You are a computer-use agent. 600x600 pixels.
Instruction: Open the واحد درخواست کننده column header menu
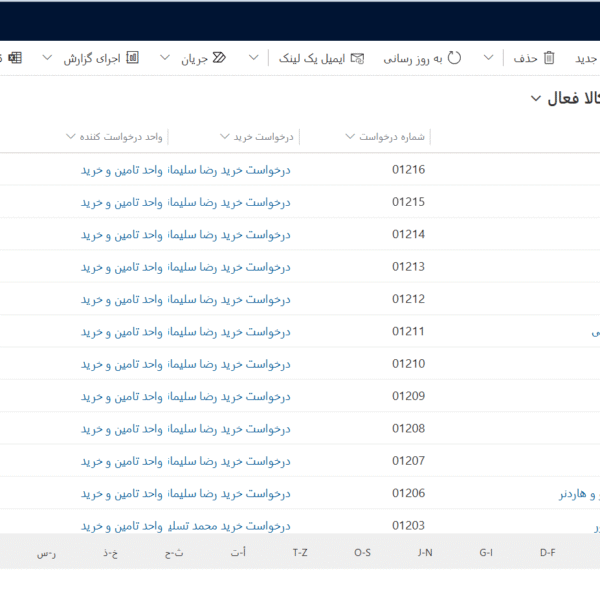coord(70,137)
